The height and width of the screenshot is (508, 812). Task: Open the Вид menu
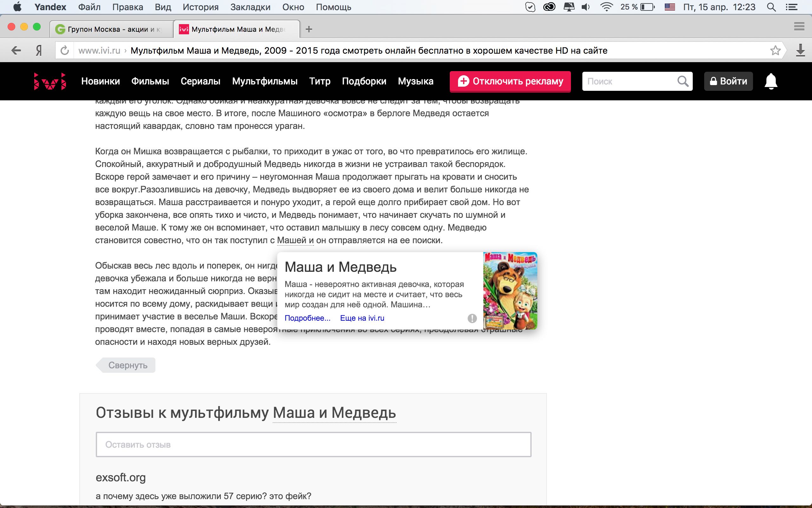tap(163, 7)
